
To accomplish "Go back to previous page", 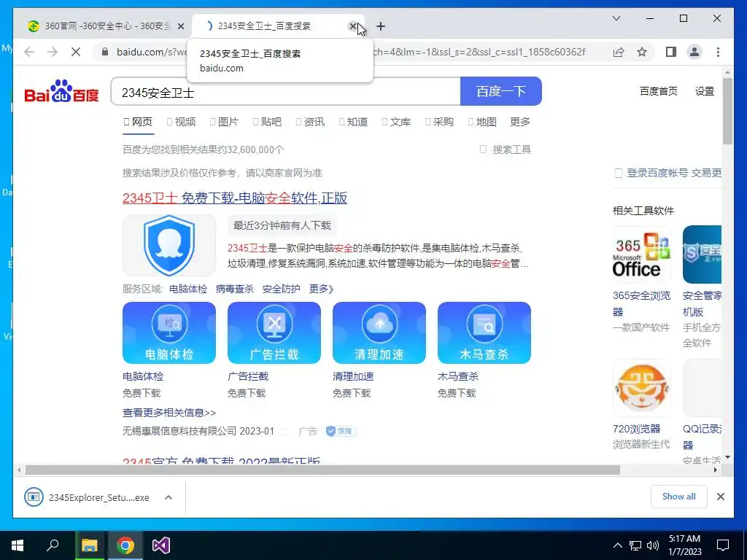I will click(x=29, y=52).
